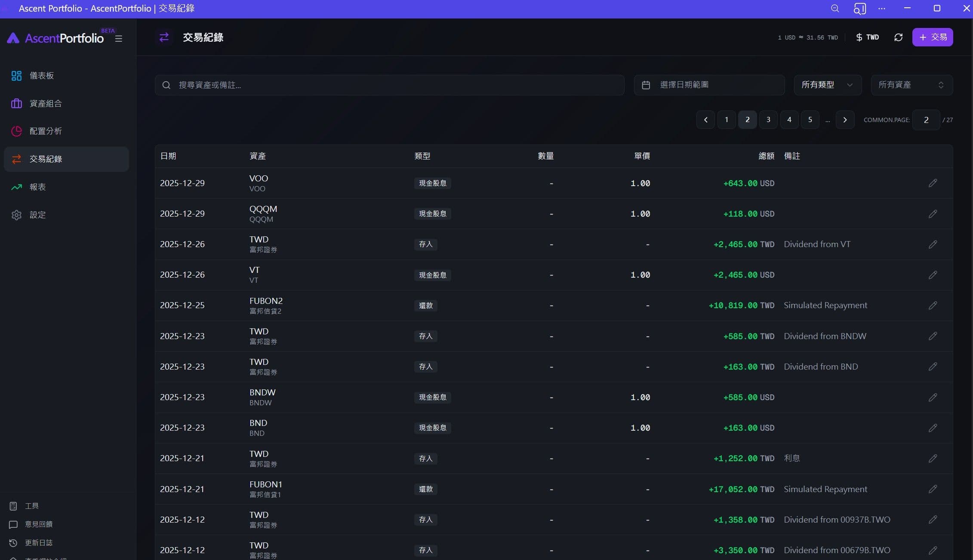
Task: Click the 現金股息 tag in VOO row
Action: 433,183
